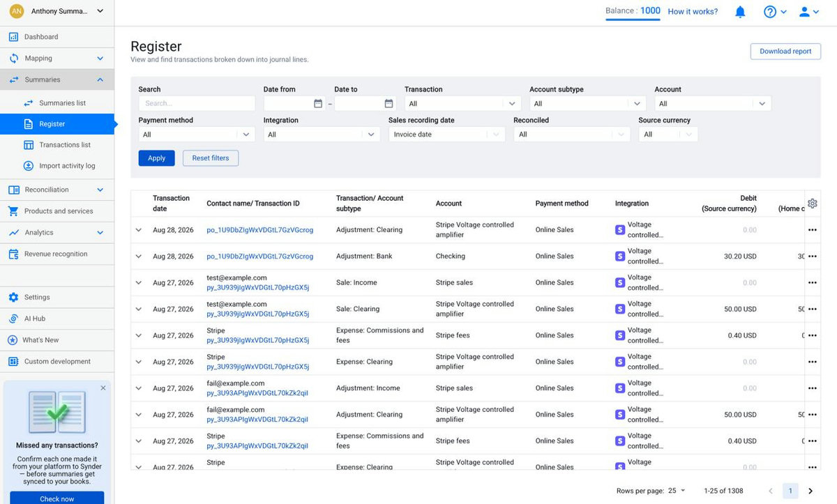
Task: Open the notifications bell
Action: pyautogui.click(x=740, y=12)
